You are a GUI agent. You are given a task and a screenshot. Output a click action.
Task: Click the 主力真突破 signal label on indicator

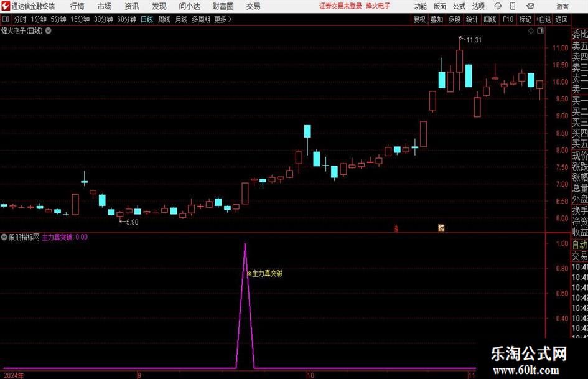point(264,274)
